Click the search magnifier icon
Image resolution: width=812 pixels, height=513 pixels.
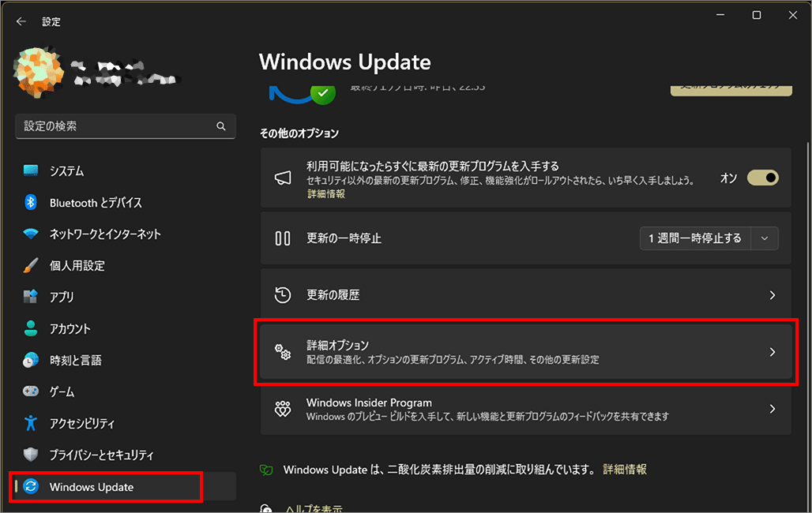(221, 126)
